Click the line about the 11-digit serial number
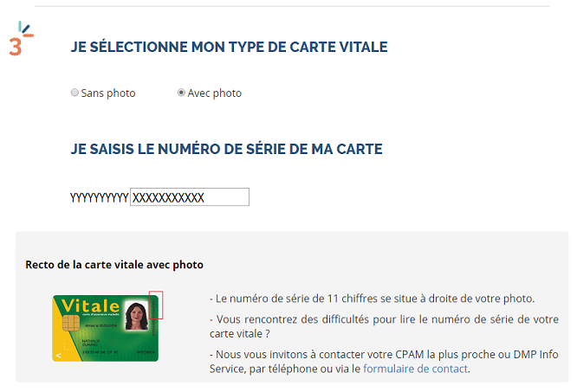 [x=372, y=299]
